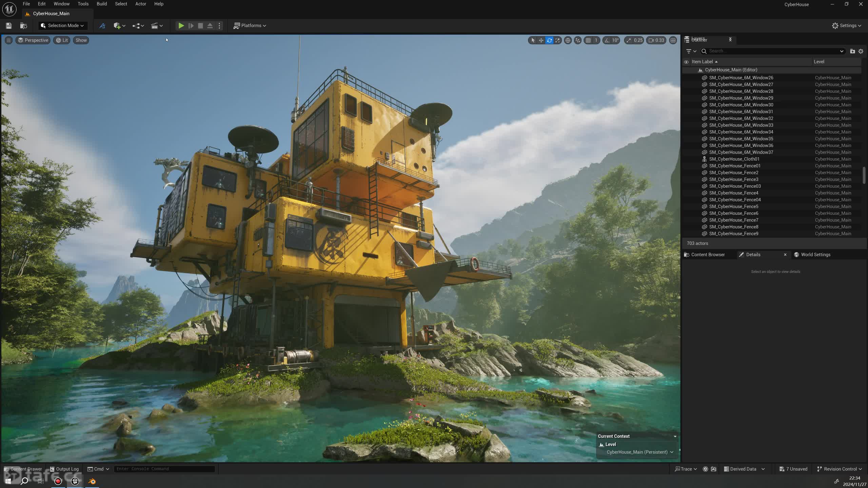Click the viewport layout maximize icon

point(673,40)
